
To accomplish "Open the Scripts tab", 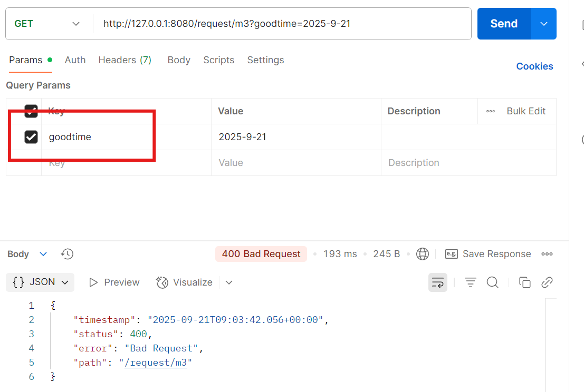I will coord(218,60).
